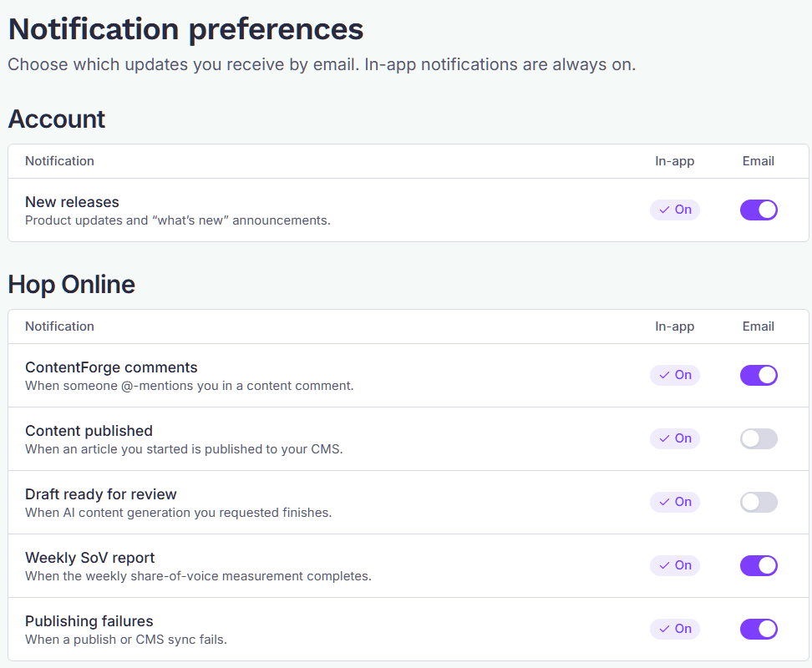Screen dimensions: 812x668
Task: Click 'Product updates and what's new announcements'
Action: coord(178,220)
